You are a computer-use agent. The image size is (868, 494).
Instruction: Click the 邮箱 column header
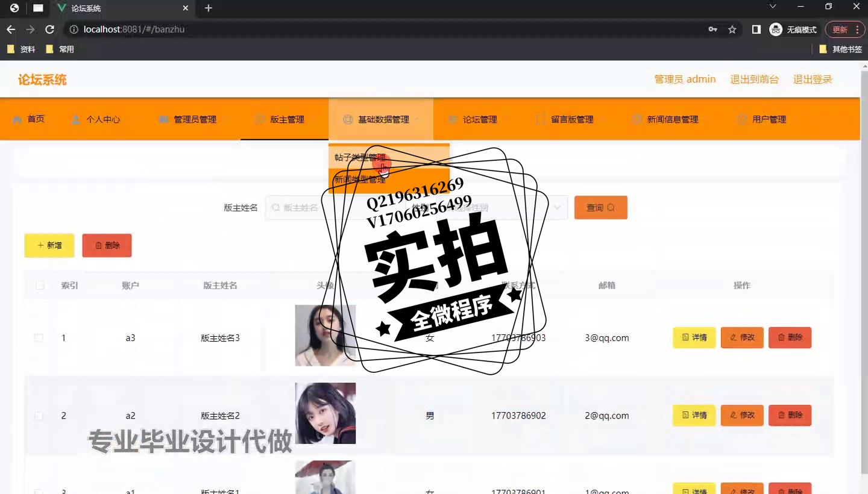click(x=607, y=286)
